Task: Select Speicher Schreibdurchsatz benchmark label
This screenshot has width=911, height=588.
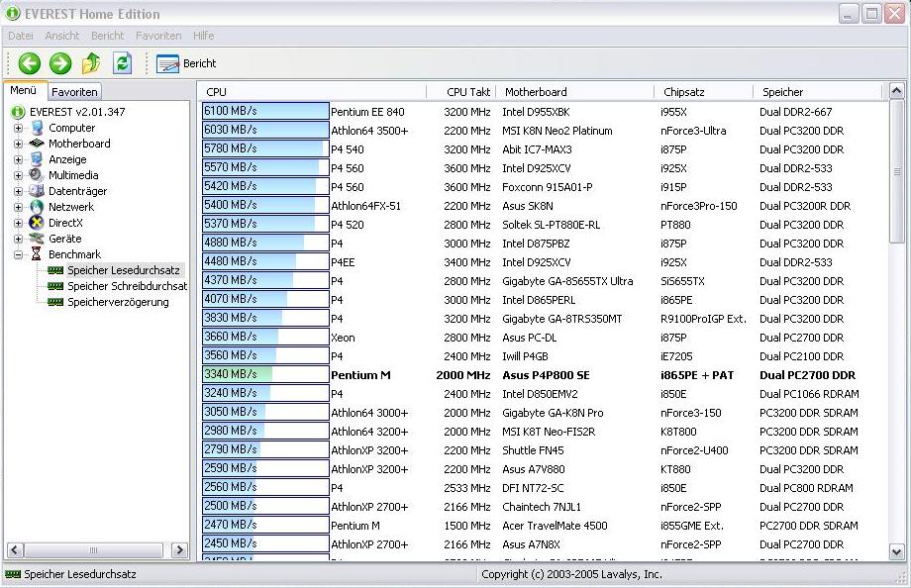Action: pos(128,286)
